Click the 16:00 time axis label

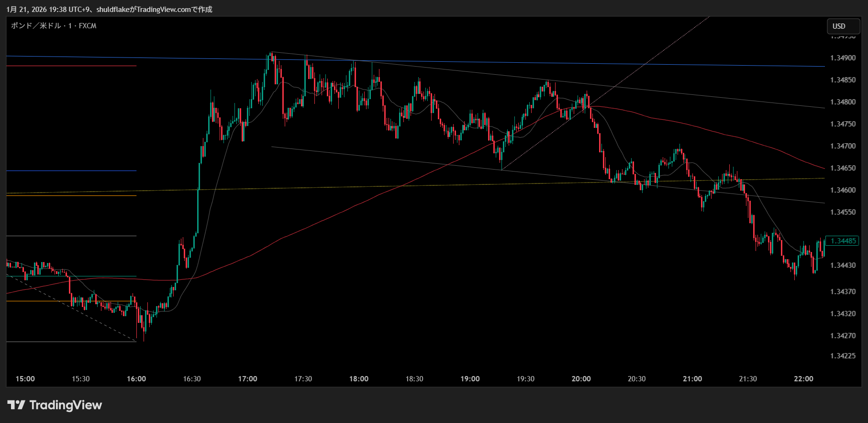[x=136, y=379]
